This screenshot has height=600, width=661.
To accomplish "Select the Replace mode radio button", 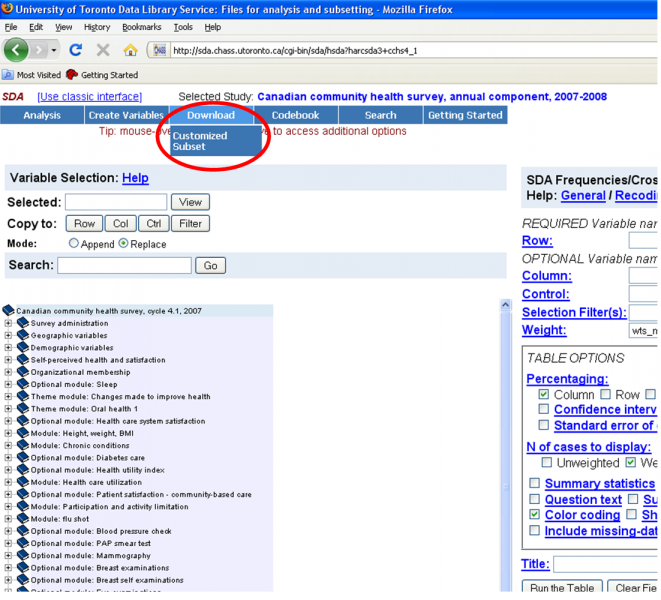I will tap(123, 243).
